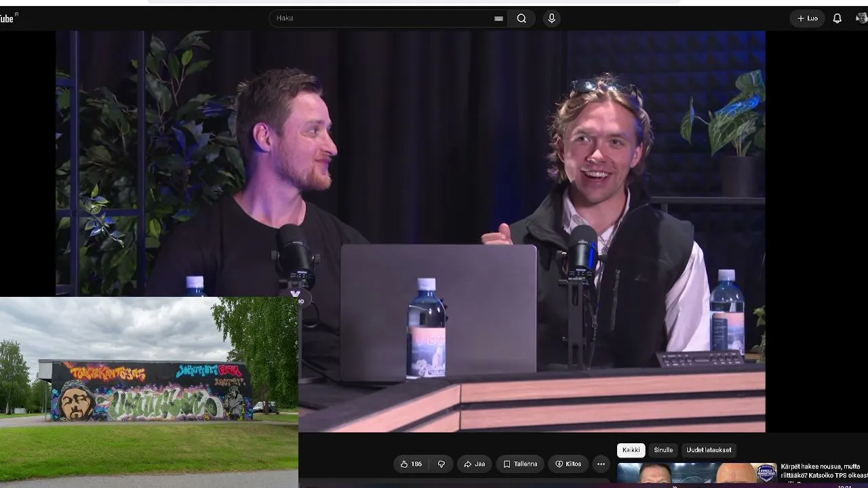Go to the YouTube home logo
The width and height of the screenshot is (868, 488).
(x=8, y=18)
